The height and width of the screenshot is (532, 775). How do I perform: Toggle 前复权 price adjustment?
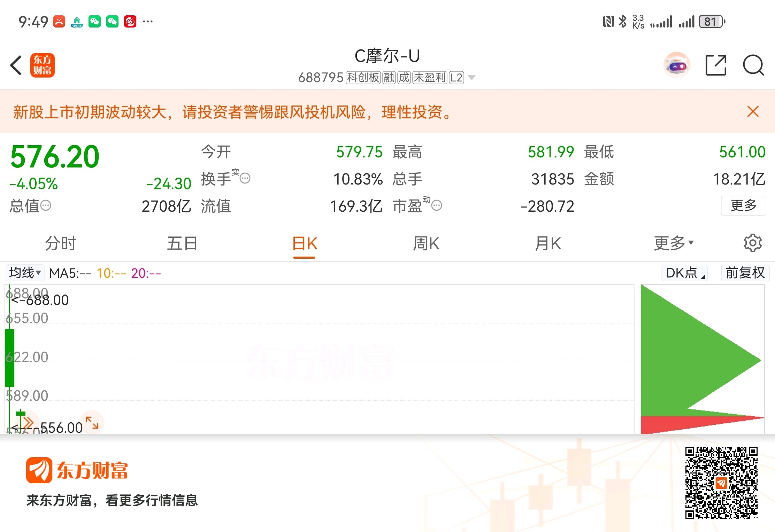(x=745, y=273)
